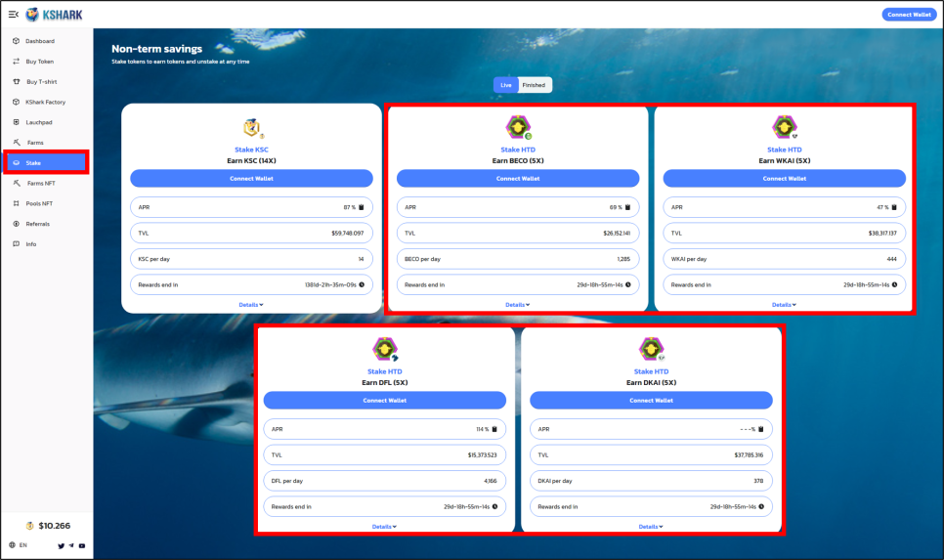Select the Live pools toggle option
The image size is (944, 560).
tap(506, 85)
